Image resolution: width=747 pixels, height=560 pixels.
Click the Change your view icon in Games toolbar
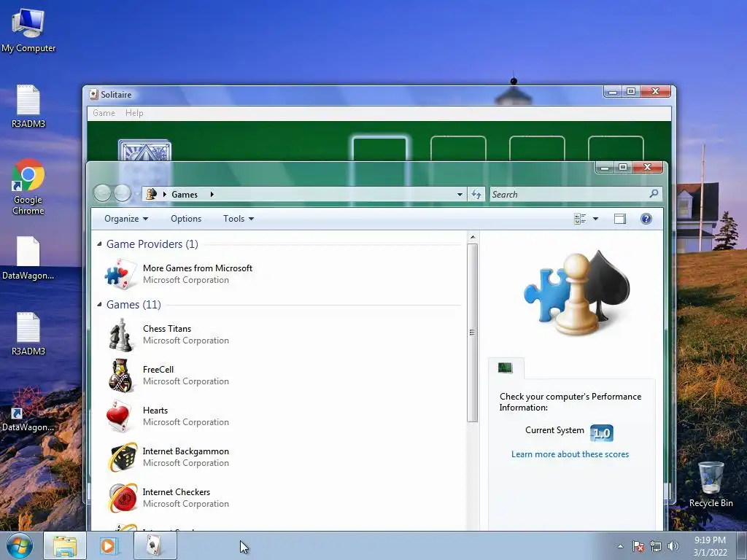pyautogui.click(x=580, y=219)
